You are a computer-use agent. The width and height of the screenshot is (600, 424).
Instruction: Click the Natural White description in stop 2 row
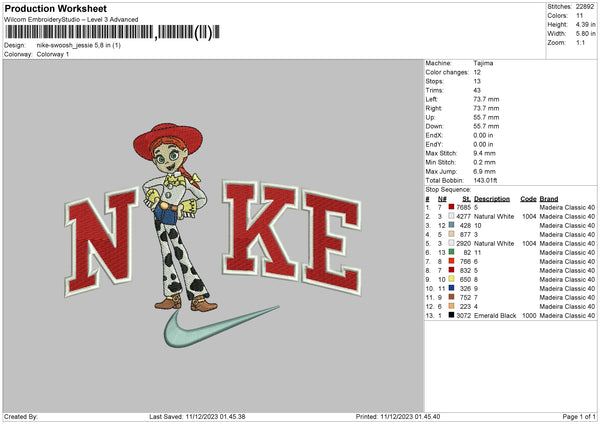pyautogui.click(x=494, y=216)
